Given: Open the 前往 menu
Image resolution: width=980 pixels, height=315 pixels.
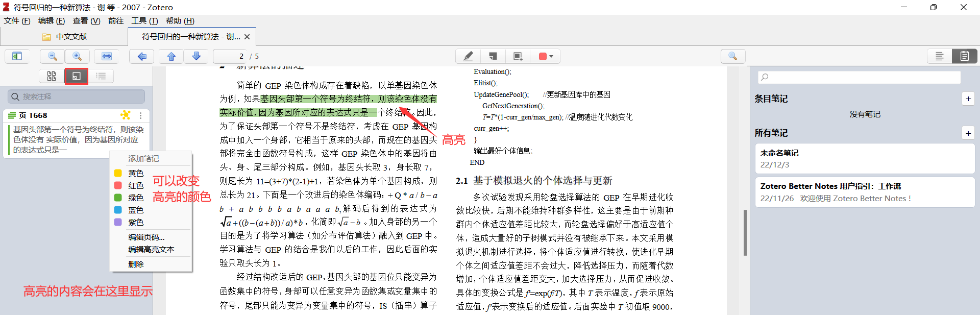Looking at the screenshot, I should tap(116, 21).
